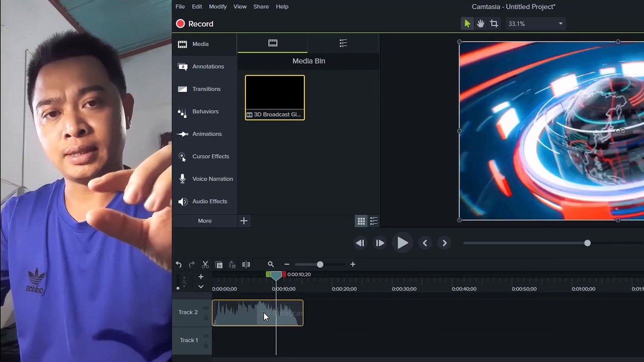Jump to previous clip with left chevron

click(425, 243)
